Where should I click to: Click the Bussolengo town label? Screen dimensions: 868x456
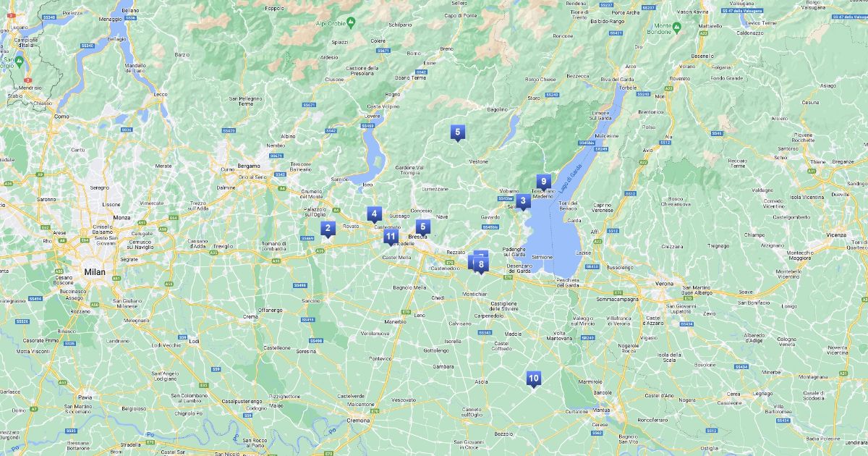click(619, 267)
